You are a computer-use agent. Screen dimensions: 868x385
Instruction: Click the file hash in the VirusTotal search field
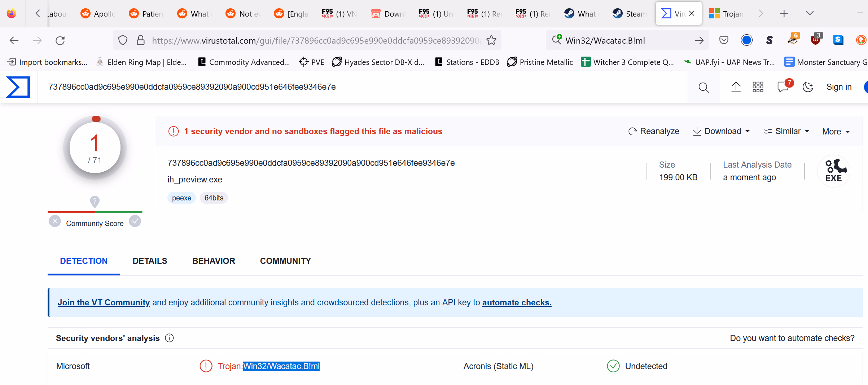coord(192,87)
